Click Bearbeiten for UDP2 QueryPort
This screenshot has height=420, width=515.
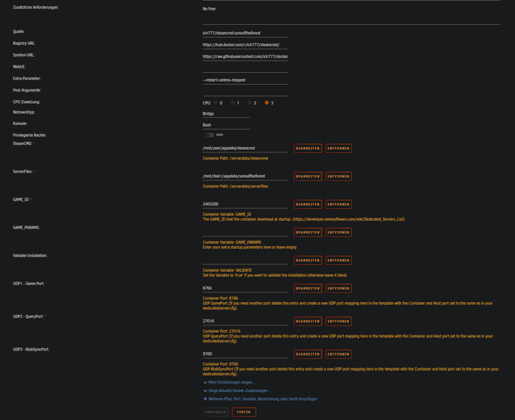tap(308, 321)
